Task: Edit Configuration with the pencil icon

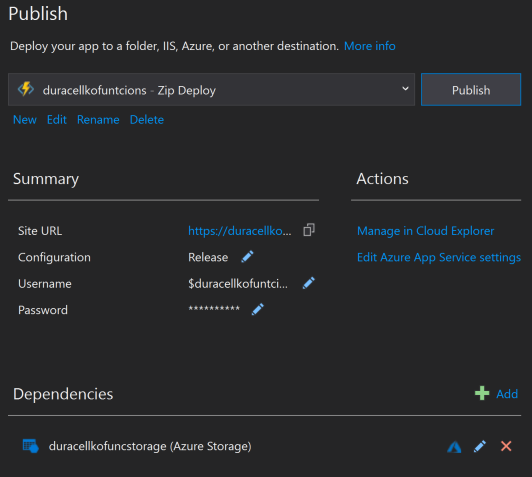Action: [x=247, y=257]
